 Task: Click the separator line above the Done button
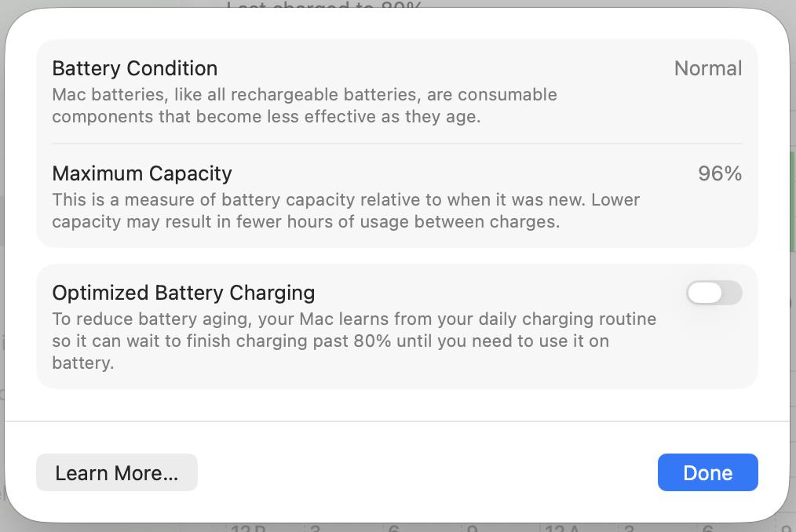click(x=396, y=421)
